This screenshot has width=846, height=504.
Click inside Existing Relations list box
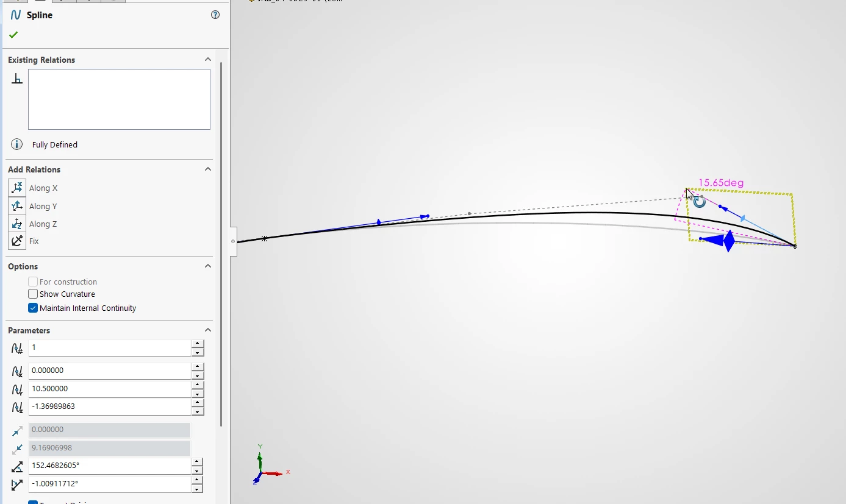coord(119,99)
